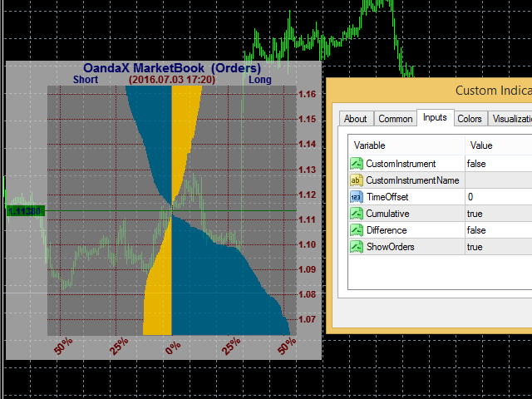Click the 1.11380 price label
Viewport: 532px width, 399px height.
click(x=26, y=211)
